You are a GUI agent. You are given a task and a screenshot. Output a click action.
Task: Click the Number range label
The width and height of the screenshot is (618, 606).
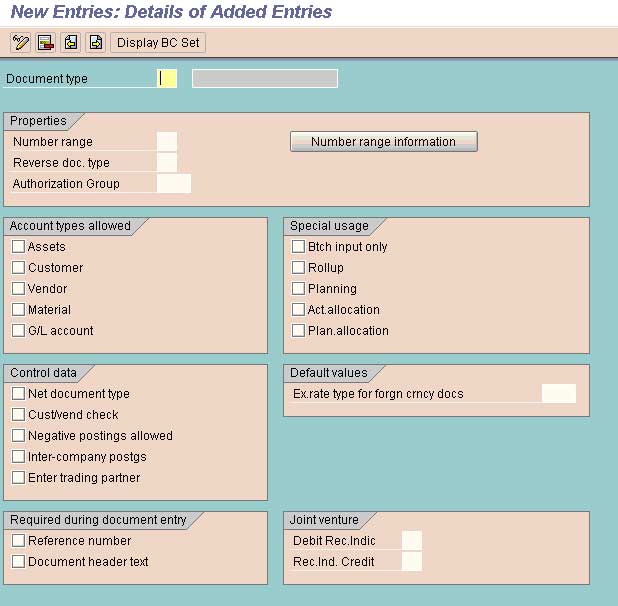pyautogui.click(x=53, y=142)
